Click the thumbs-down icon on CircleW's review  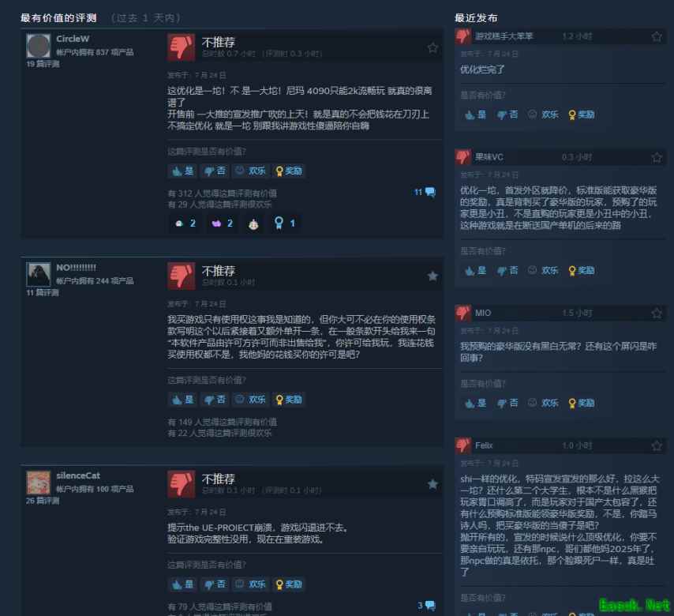181,47
